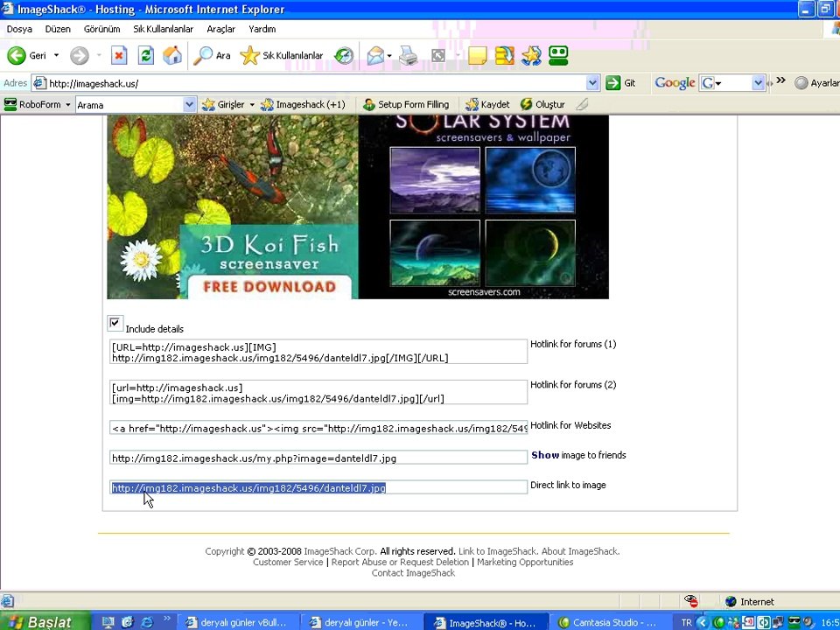Click the grey Forward arrow button
The height and width of the screenshot is (630, 840).
80,55
